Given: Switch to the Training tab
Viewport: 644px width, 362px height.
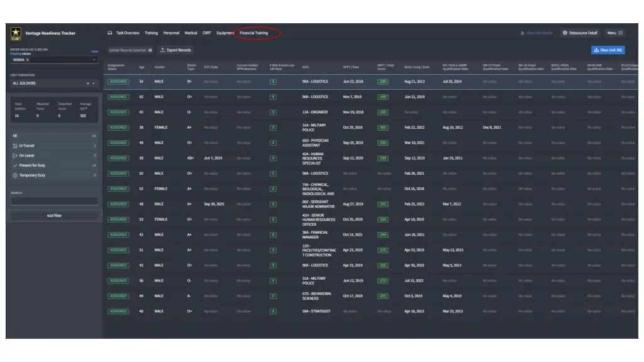Looking at the screenshot, I should (151, 33).
